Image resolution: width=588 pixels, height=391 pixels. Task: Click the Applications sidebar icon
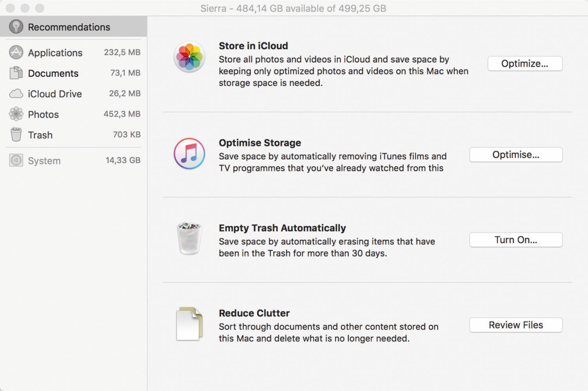click(x=16, y=52)
